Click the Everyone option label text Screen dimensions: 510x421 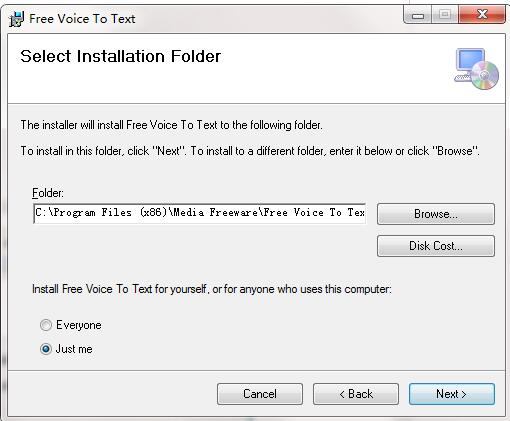coord(79,325)
